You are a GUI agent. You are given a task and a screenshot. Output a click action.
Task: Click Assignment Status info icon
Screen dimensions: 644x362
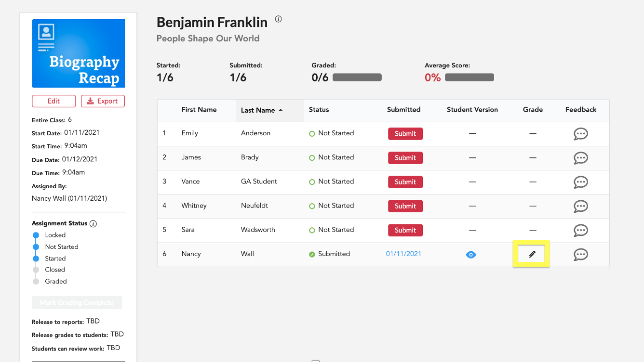pos(94,224)
